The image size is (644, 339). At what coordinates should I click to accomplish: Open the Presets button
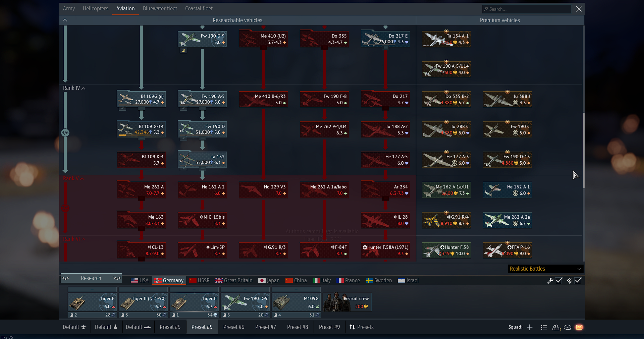pos(362,327)
